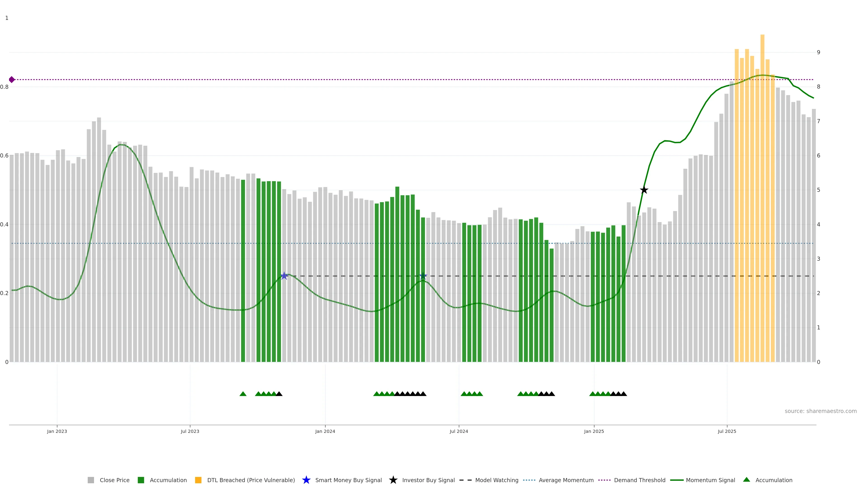The height and width of the screenshot is (488, 868).
Task: Click the purple Demand Threshold diamond marker
Action: pyautogui.click(x=12, y=80)
